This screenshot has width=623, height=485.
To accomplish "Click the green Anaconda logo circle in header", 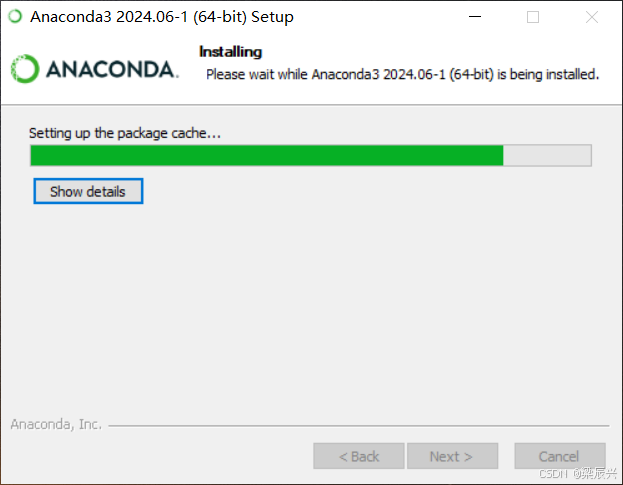I will tap(25, 69).
